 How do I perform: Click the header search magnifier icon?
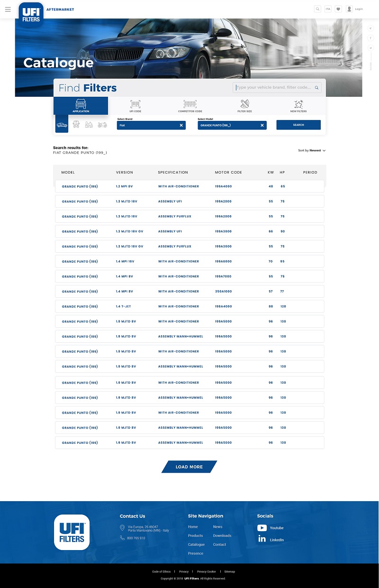click(317, 9)
